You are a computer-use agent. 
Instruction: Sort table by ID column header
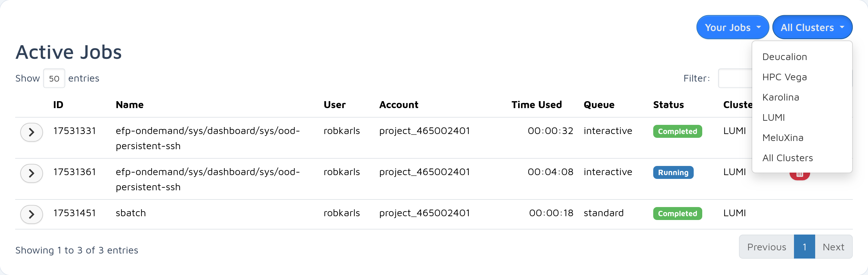click(58, 105)
